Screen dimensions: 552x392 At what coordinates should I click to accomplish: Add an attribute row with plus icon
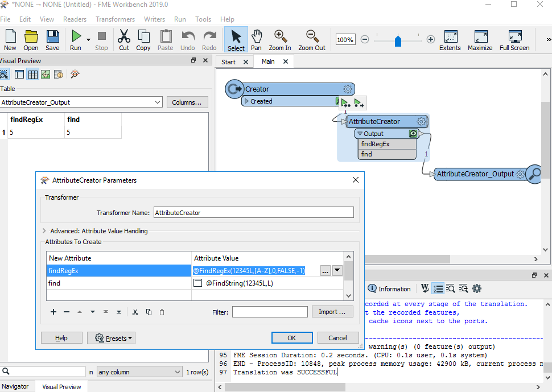[x=53, y=312]
